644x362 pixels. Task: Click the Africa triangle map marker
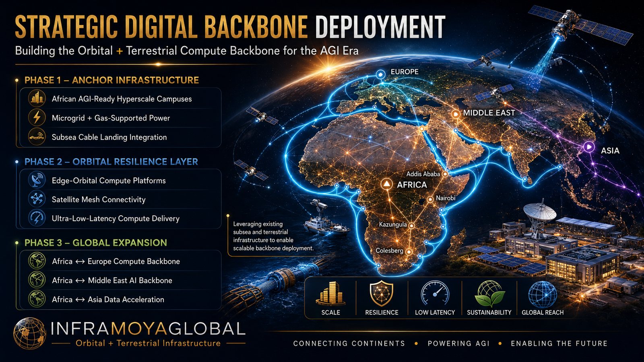click(x=386, y=184)
